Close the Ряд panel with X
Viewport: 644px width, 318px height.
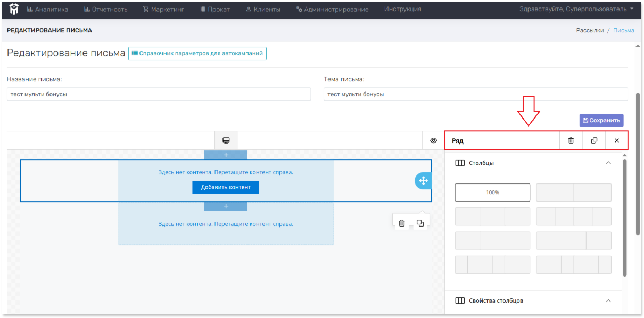click(617, 140)
